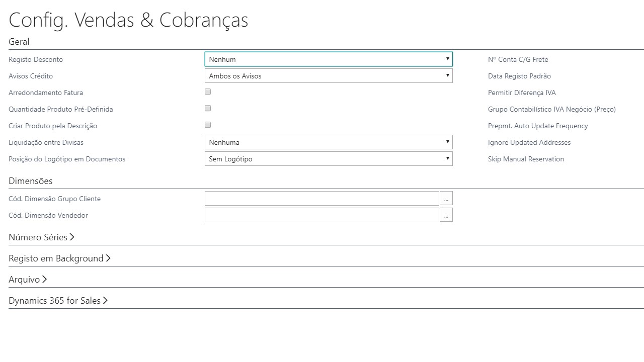644x362 pixels.
Task: Expand the Arquivo section
Action: tap(28, 280)
